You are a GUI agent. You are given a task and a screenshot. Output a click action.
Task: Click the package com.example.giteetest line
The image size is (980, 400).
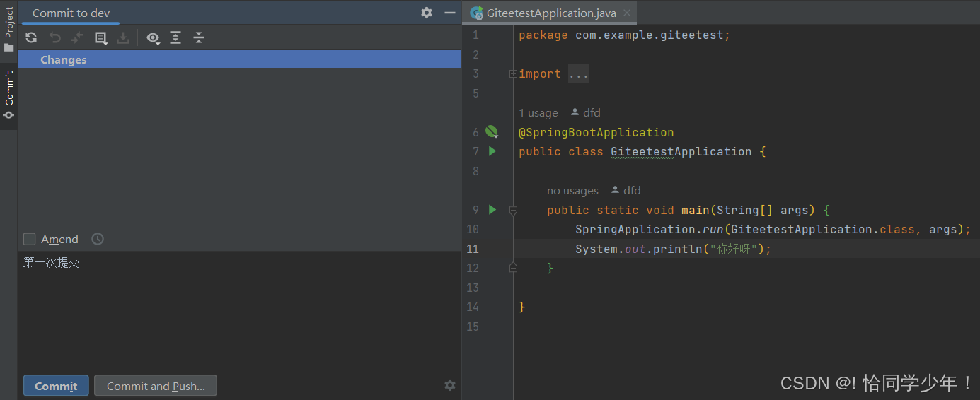tap(624, 35)
